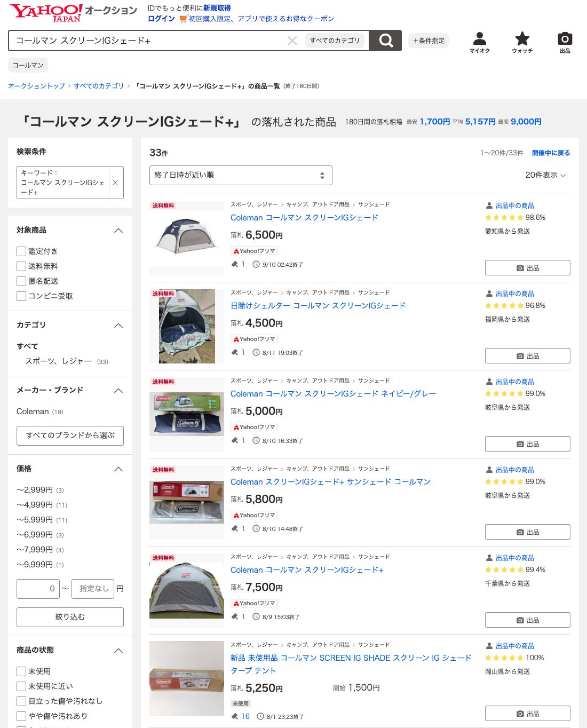Click the 出品 button for 愛知県 listing

tap(527, 268)
